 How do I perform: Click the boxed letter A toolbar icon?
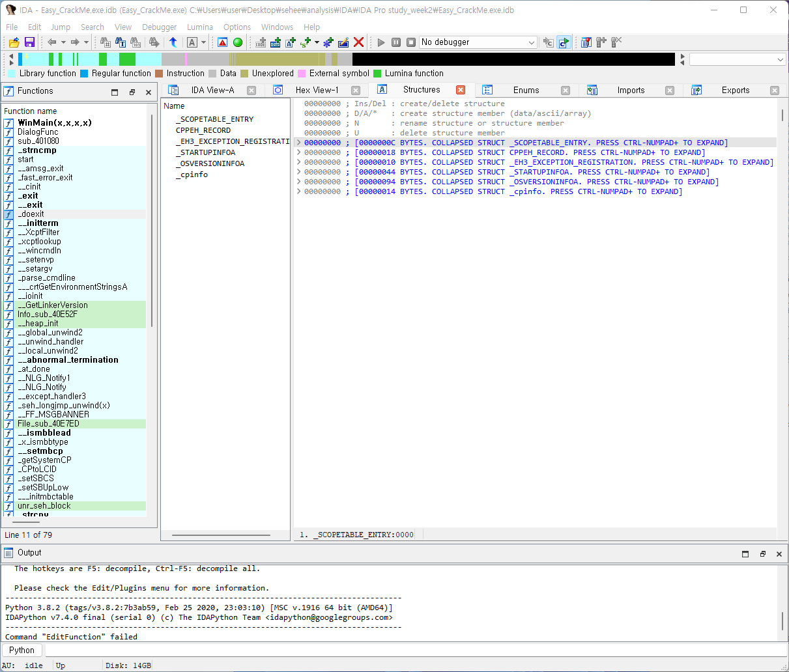(192, 42)
